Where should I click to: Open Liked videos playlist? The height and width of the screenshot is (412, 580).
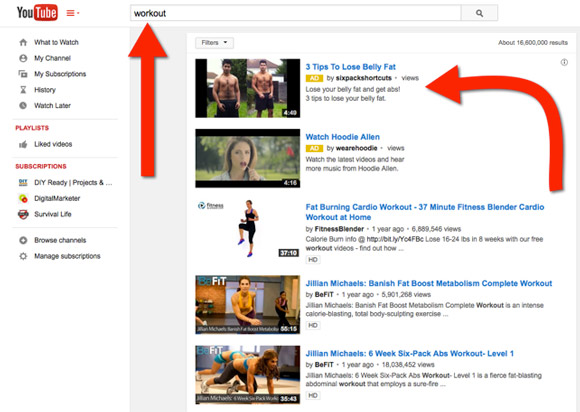tap(53, 144)
